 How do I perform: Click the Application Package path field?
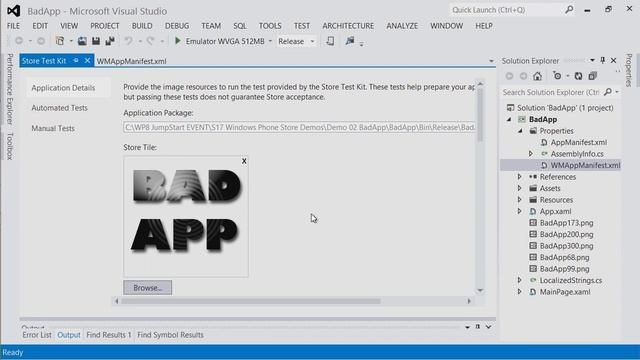[299, 127]
